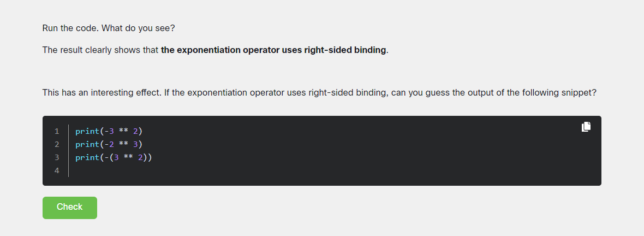Click the print keyword on line 1
This screenshot has width=644, height=236.
87,131
